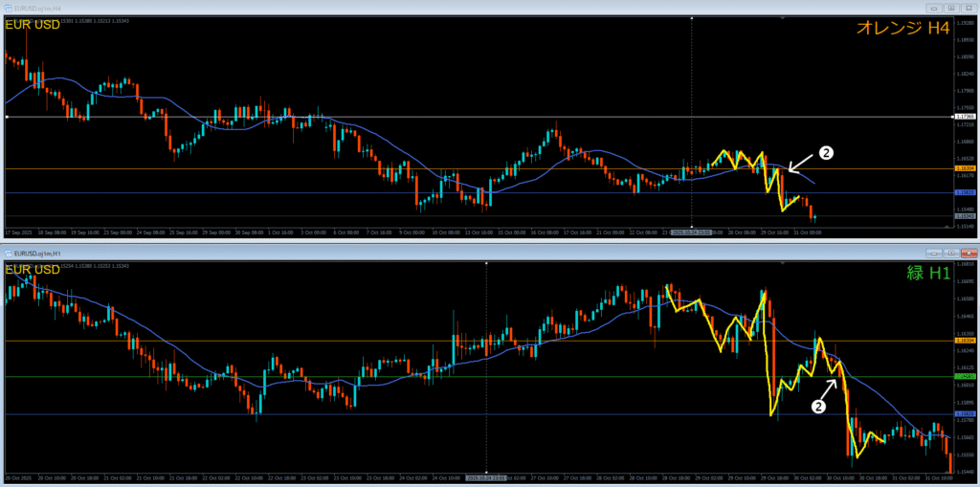Click the highlighted date label on H1 time axis

[486, 477]
